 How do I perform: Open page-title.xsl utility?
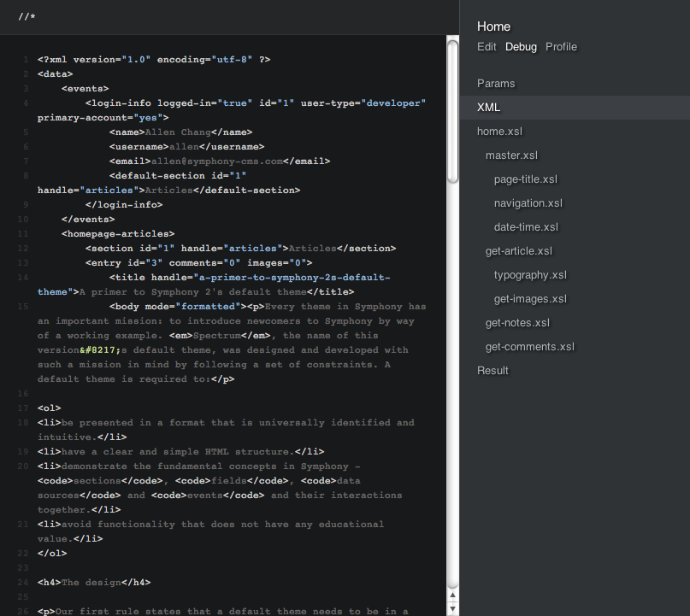[x=525, y=179]
